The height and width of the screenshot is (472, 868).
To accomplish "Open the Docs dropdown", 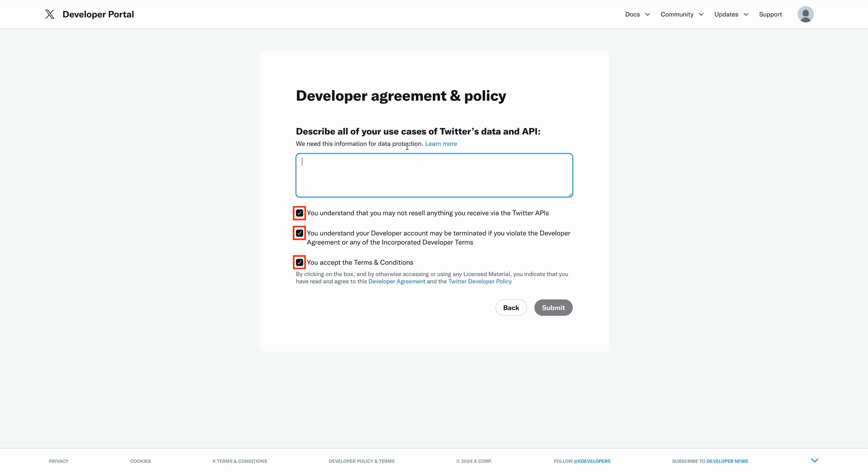I will (637, 14).
